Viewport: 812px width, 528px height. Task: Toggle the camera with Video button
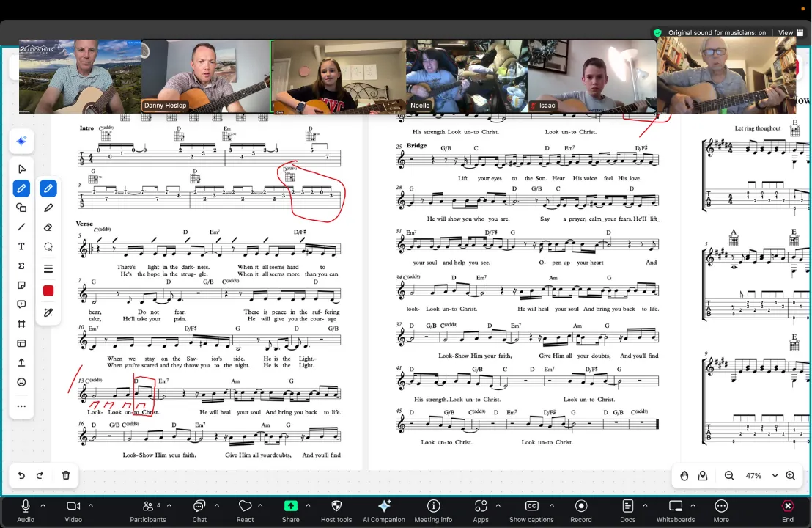pos(73,511)
